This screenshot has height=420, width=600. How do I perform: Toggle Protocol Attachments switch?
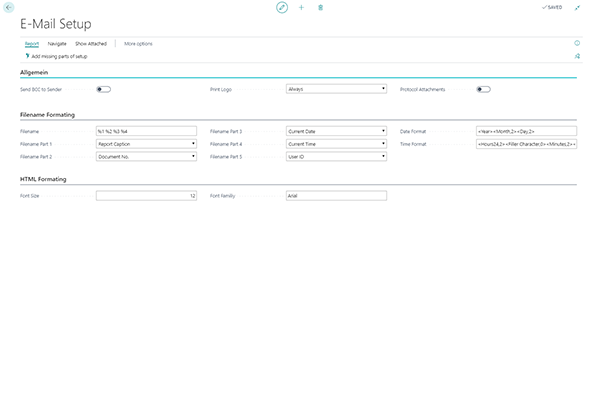484,89
